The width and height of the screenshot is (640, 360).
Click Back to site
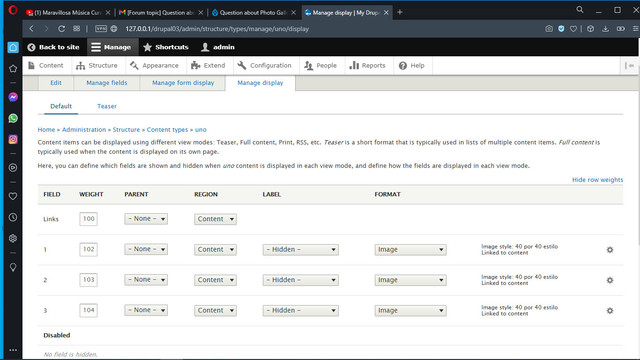point(53,47)
